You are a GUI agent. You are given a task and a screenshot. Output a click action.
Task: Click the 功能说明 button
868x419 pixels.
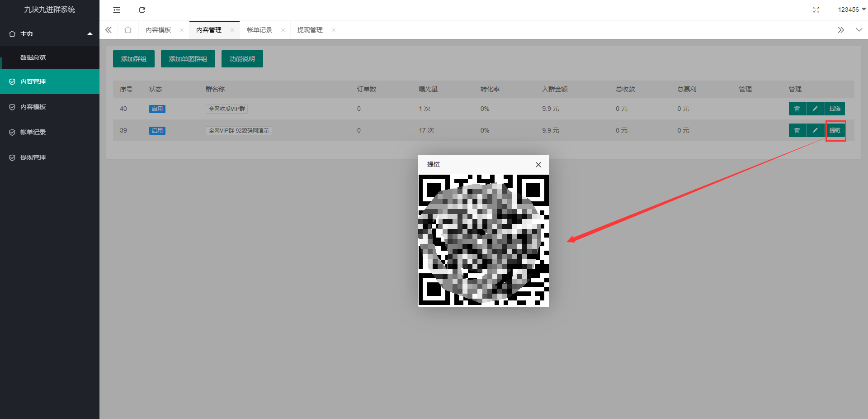[242, 59]
